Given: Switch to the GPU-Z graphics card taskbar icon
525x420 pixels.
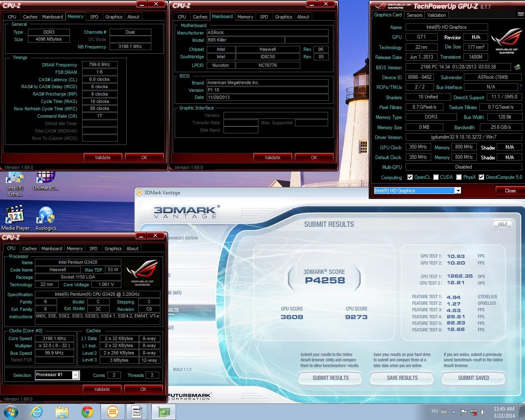Looking at the screenshot, I should point(164,412).
